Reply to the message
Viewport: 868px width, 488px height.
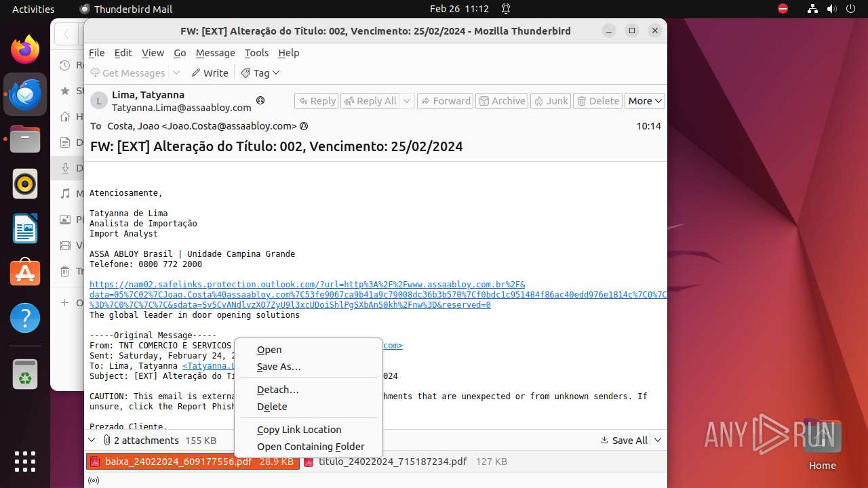point(317,101)
